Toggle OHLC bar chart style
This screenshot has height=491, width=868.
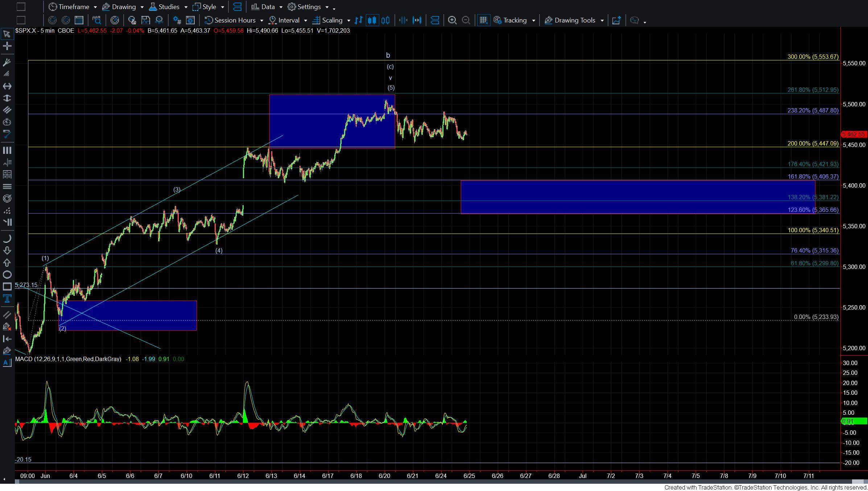pos(359,20)
